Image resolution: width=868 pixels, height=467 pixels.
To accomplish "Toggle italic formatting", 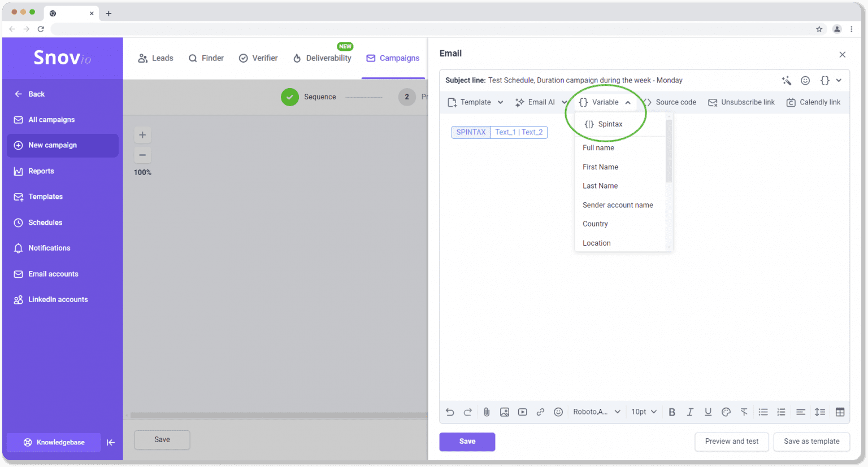I will pyautogui.click(x=690, y=412).
